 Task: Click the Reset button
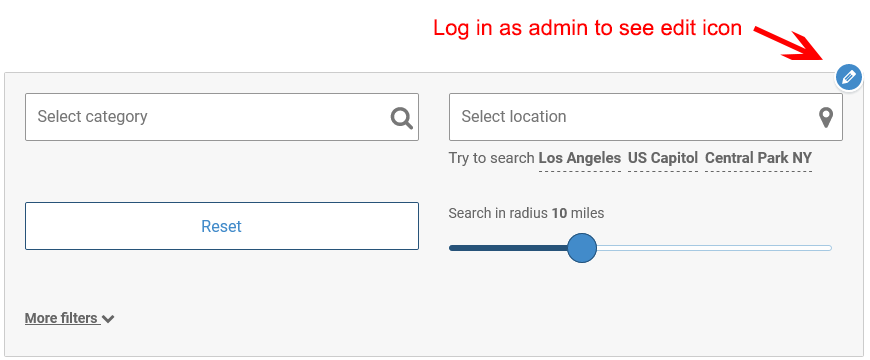click(222, 226)
